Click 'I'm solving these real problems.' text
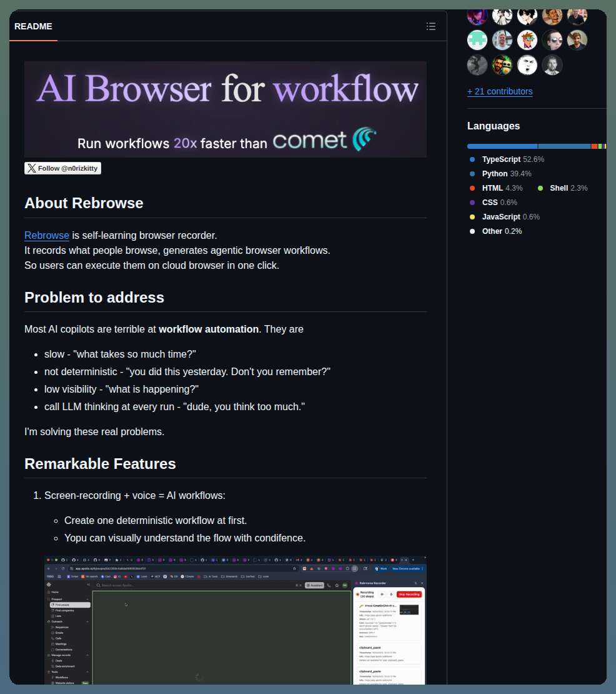This screenshot has height=694, width=616. tap(94, 432)
